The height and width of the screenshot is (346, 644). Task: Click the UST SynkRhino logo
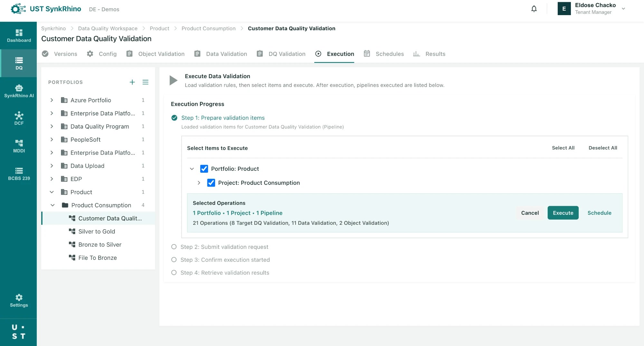(46, 9)
